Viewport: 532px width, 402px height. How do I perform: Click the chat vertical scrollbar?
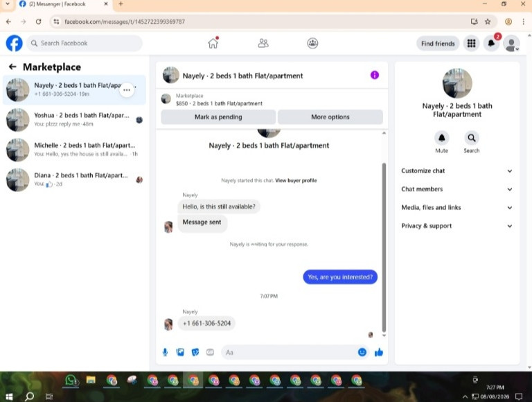click(384, 247)
